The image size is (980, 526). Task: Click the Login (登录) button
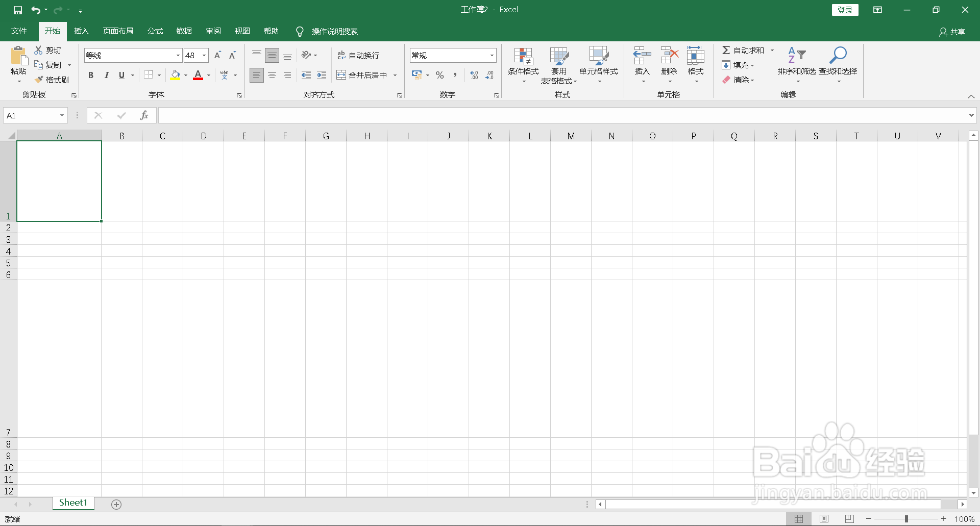point(845,10)
